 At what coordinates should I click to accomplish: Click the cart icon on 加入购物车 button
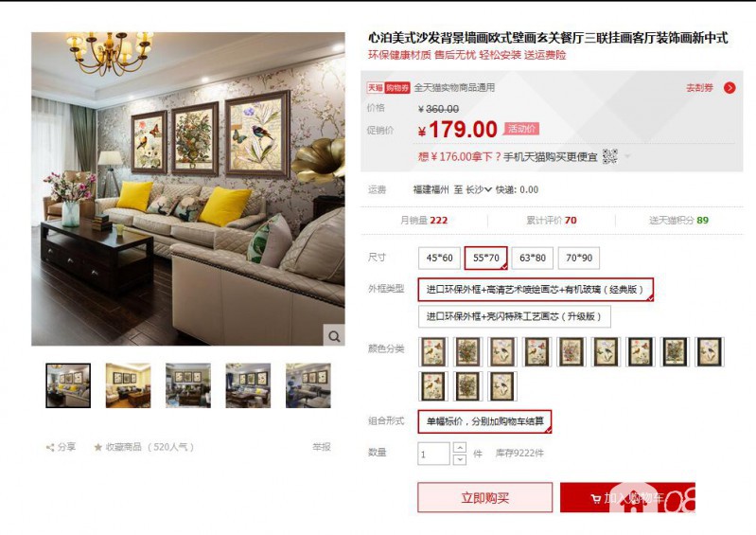click(595, 498)
